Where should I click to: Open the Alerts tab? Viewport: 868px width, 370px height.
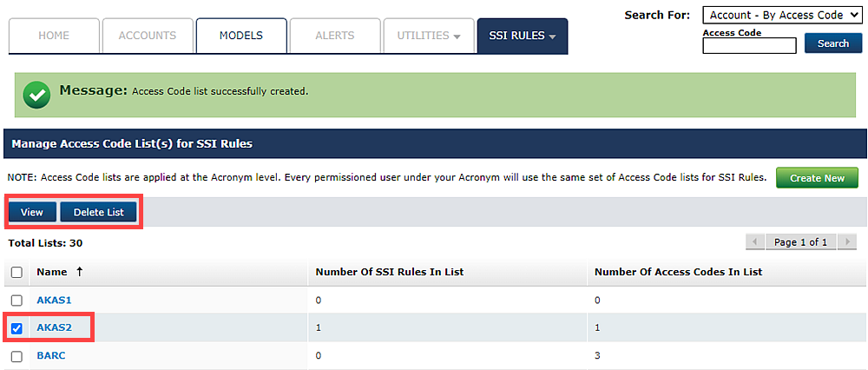335,36
